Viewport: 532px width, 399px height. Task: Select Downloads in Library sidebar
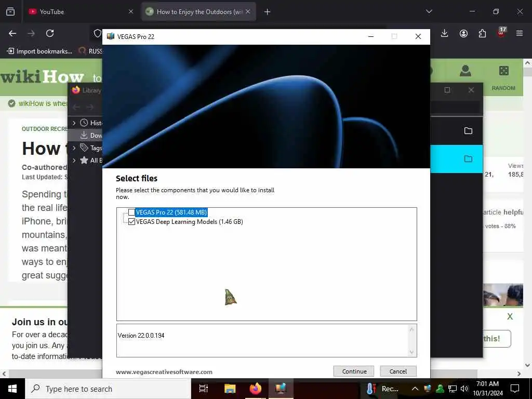[x=91, y=136]
